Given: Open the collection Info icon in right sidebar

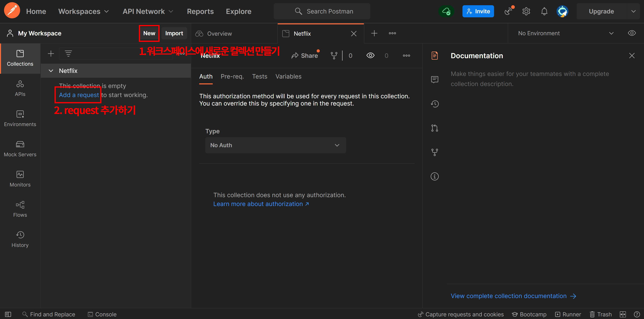Looking at the screenshot, I should tap(434, 176).
